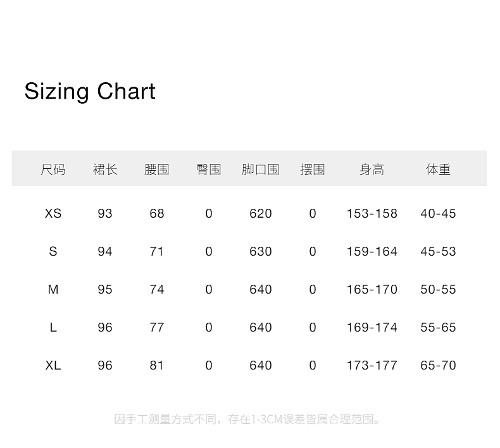500x448 pixels.
Task: Select the 脚口围 column header
Action: [261, 169]
